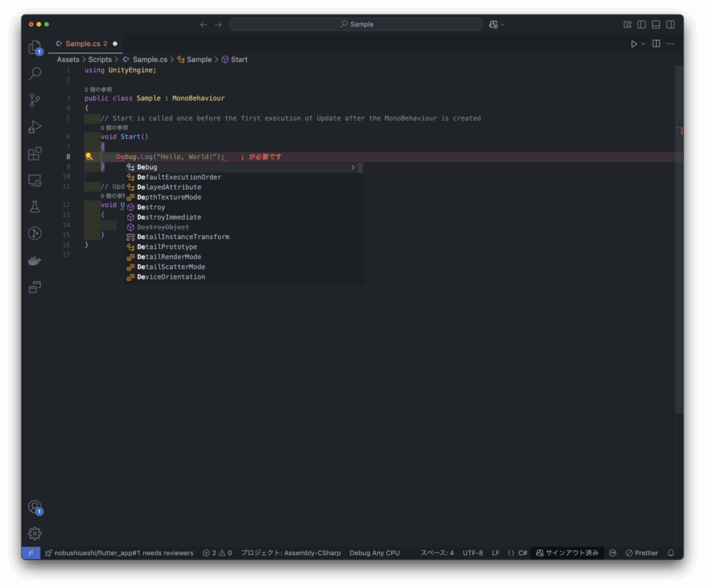Click the Start method breadcrumb

(234, 59)
